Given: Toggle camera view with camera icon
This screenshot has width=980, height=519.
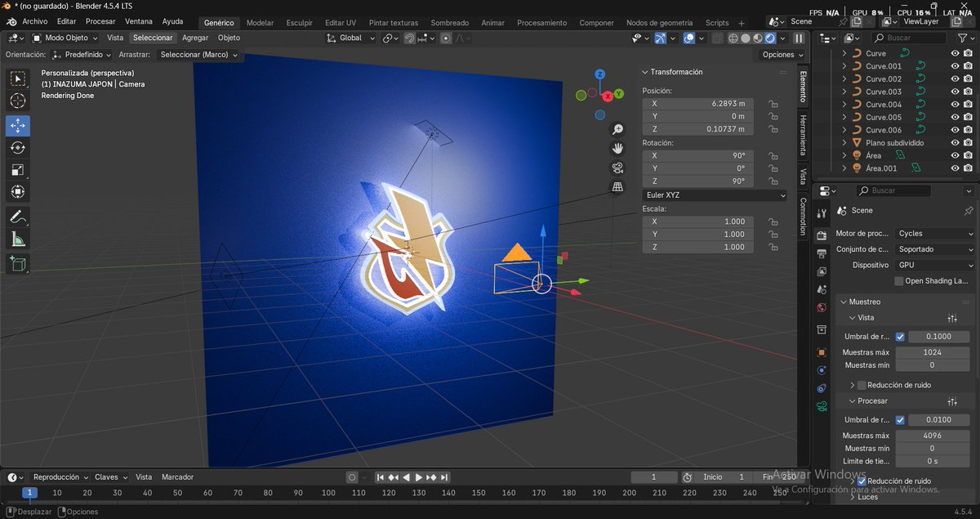Looking at the screenshot, I should coord(618,168).
